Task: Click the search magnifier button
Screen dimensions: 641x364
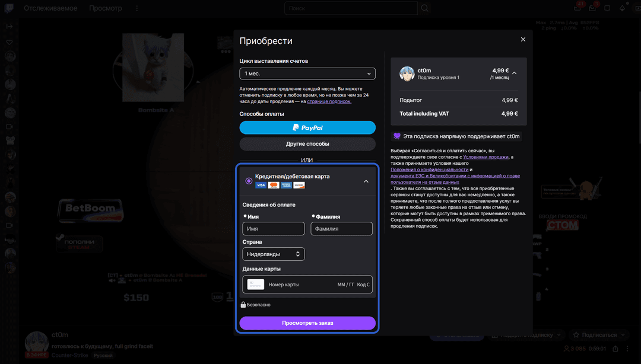Action: [x=425, y=8]
